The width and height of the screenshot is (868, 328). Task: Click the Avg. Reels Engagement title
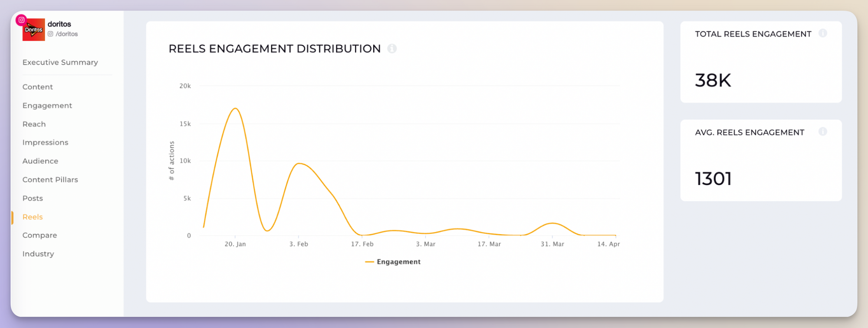pos(750,133)
